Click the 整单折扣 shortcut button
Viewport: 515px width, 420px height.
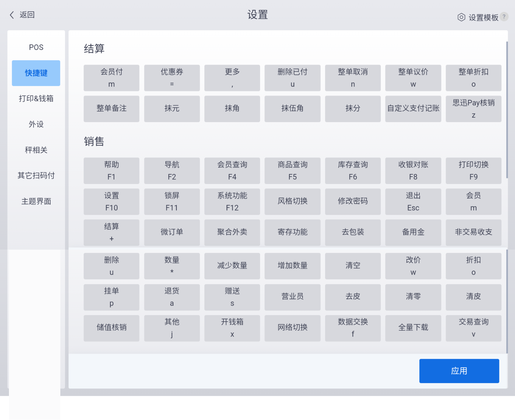pyautogui.click(x=473, y=78)
